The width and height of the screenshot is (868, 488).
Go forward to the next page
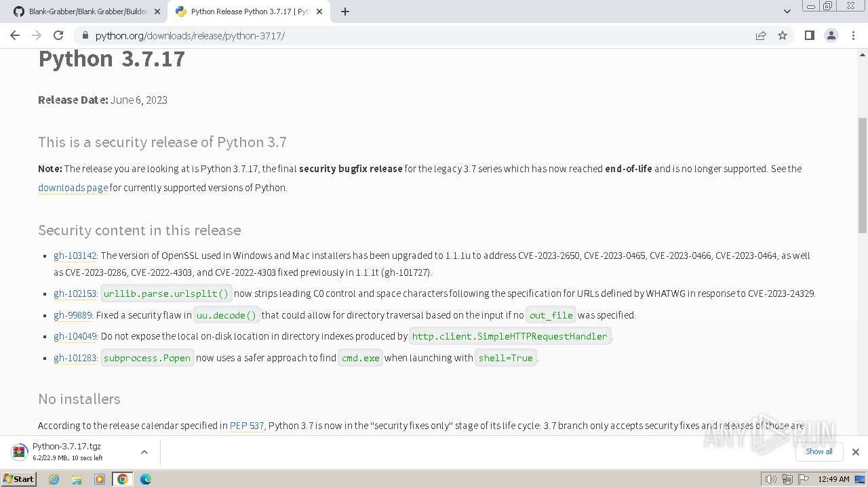(37, 35)
